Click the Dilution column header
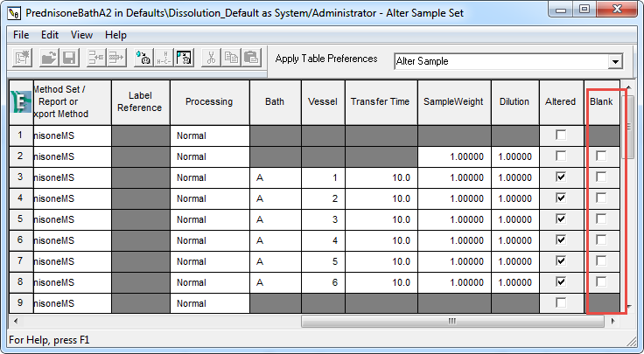 point(515,102)
